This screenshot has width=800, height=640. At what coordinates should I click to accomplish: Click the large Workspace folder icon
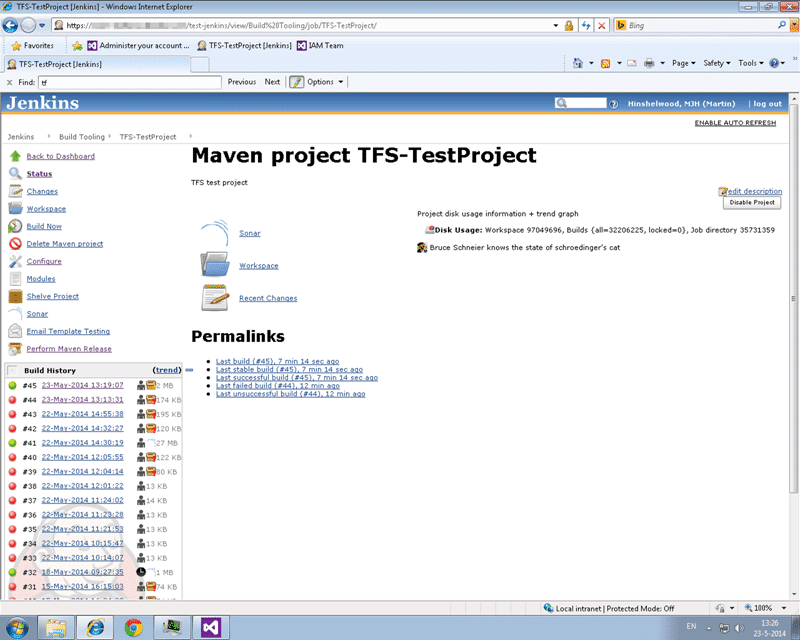pyautogui.click(x=214, y=265)
